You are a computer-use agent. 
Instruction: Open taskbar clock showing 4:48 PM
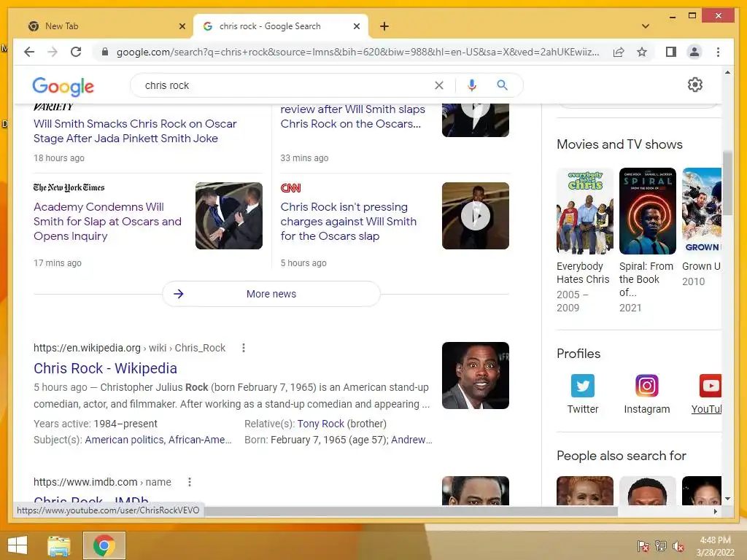(x=715, y=545)
